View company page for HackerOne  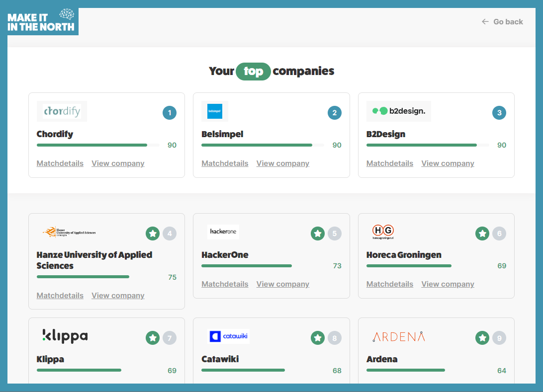282,284
